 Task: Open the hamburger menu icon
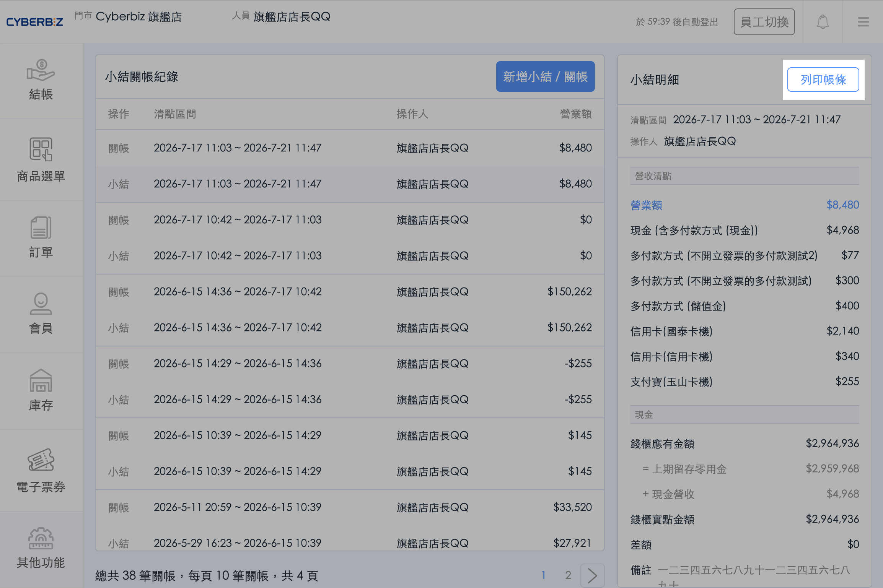(863, 22)
